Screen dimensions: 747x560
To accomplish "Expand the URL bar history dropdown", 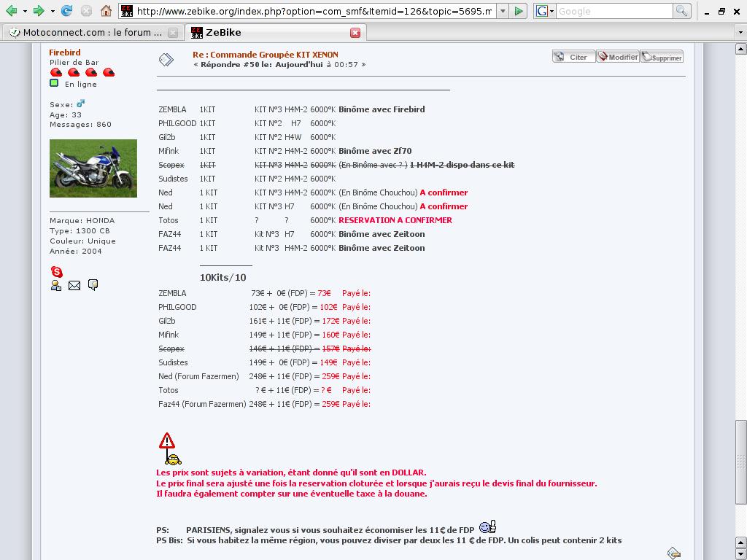I will [503, 11].
